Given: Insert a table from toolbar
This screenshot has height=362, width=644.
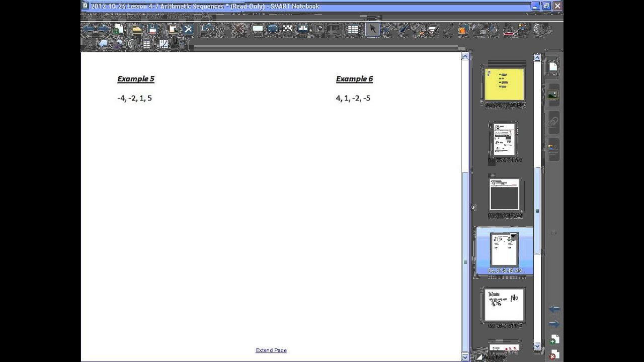Looking at the screenshot, I should 353,29.
